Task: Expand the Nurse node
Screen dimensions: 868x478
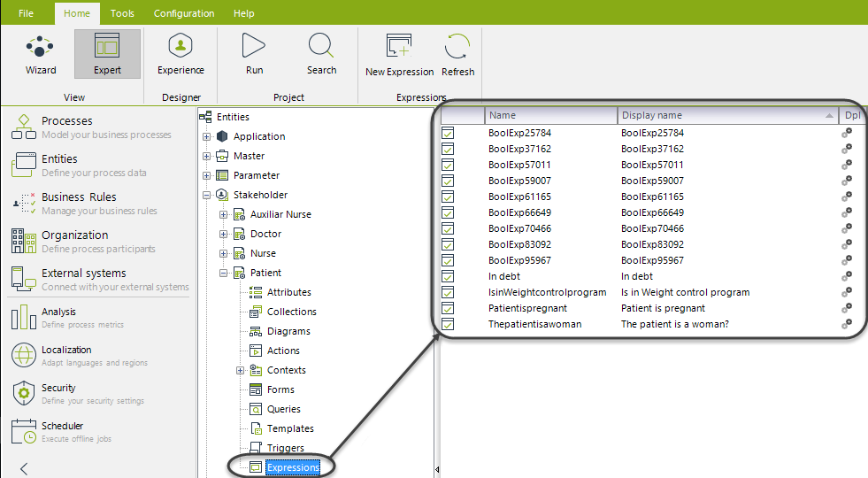Action: pyautogui.click(x=223, y=254)
